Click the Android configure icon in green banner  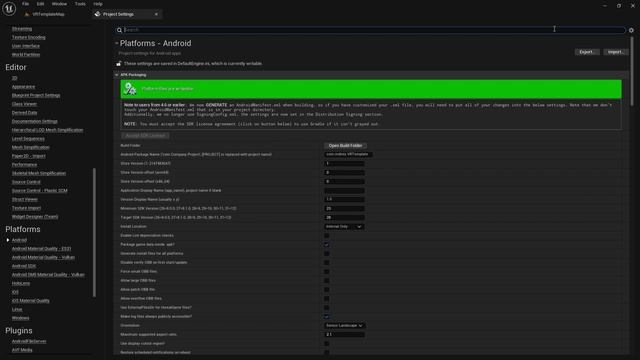(130, 89)
